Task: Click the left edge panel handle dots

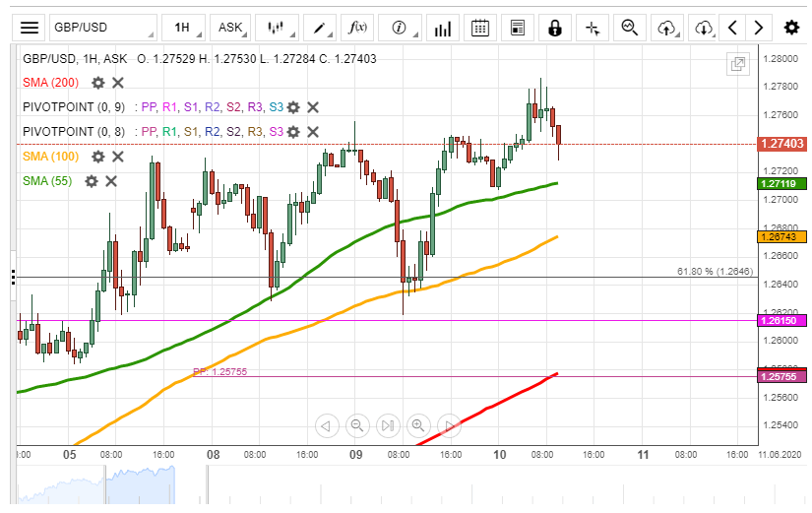Action: [x=14, y=277]
